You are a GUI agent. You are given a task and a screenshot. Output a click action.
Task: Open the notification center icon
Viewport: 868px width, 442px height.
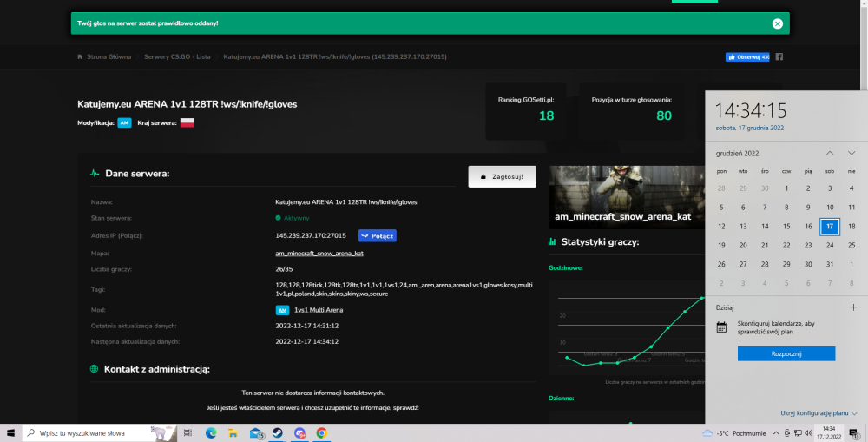pos(854,433)
